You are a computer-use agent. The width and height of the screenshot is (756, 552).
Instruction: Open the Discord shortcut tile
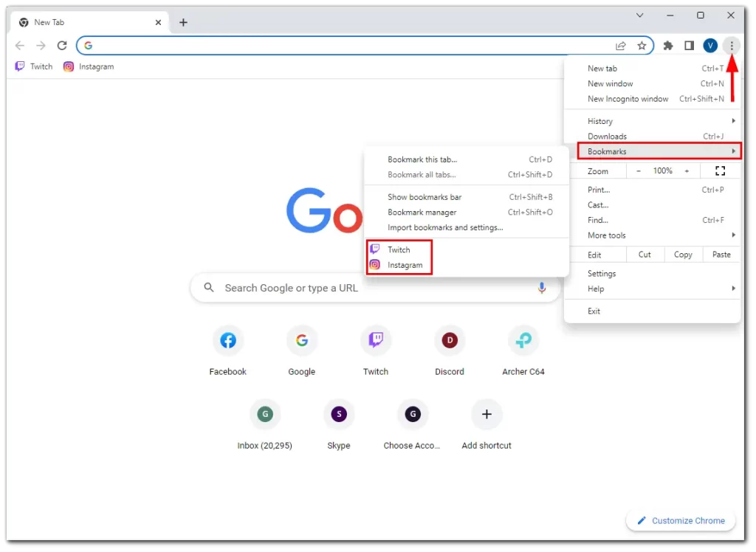[x=450, y=351]
